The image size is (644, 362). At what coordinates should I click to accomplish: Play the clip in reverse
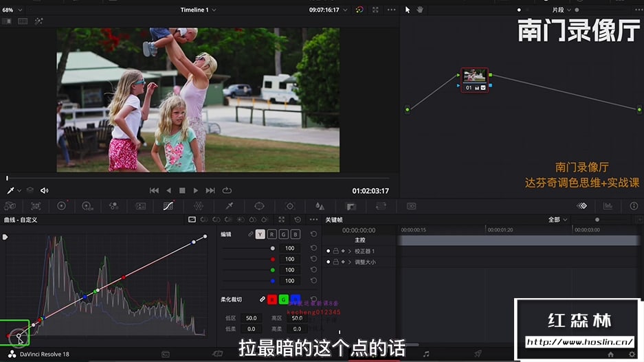168,190
